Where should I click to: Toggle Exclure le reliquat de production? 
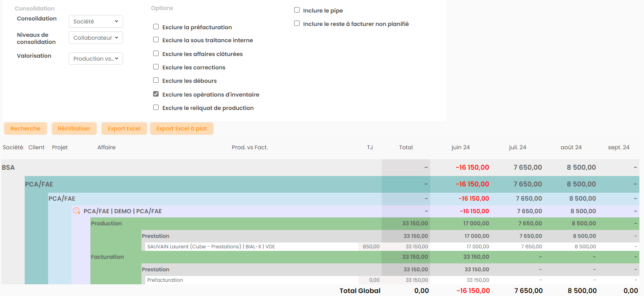coord(156,107)
